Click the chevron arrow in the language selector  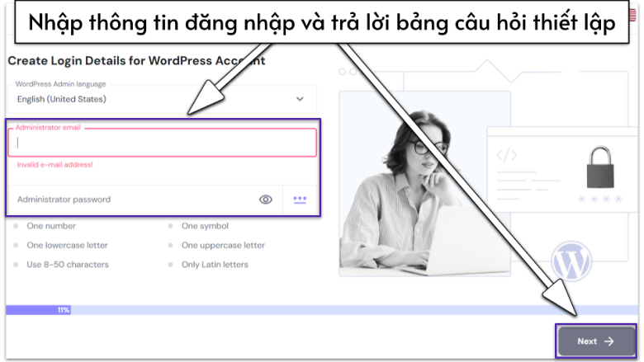[300, 99]
